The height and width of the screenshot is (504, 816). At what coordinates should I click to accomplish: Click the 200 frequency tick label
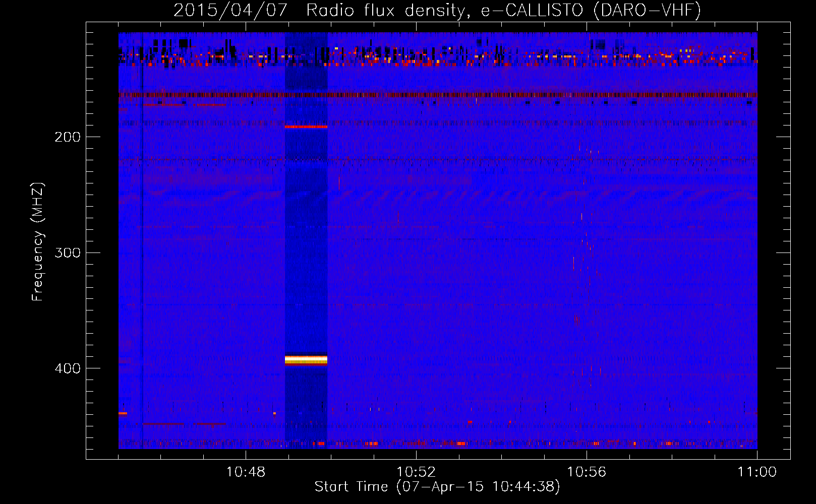[68, 137]
